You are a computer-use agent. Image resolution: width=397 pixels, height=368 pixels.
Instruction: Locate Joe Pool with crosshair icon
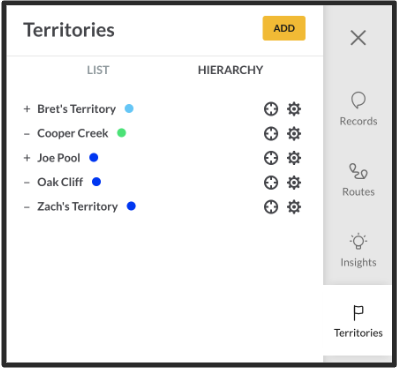(271, 158)
